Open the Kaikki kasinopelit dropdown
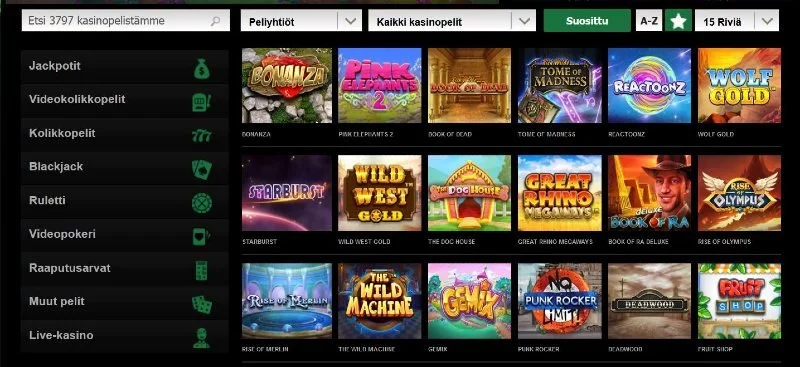This screenshot has height=367, width=800. tap(452, 21)
